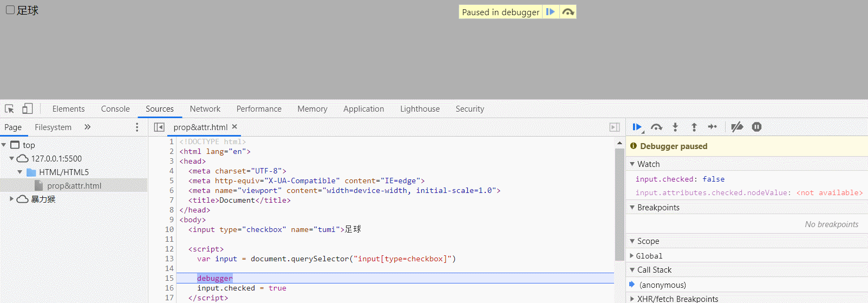This screenshot has height=303, width=868.
Task: Hide the file navigator sidebar
Action: click(159, 127)
